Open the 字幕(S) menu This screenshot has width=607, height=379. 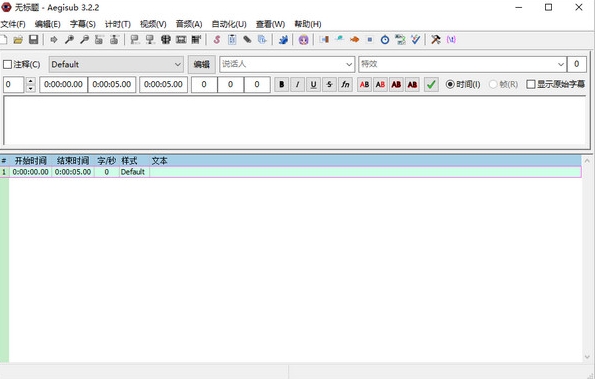(x=82, y=24)
